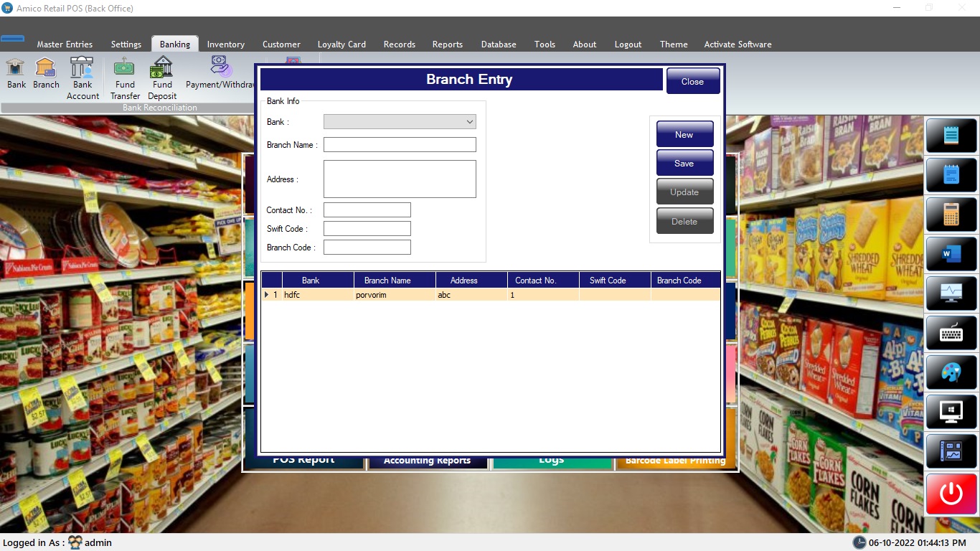Launch MS Word from the sidebar

(951, 254)
